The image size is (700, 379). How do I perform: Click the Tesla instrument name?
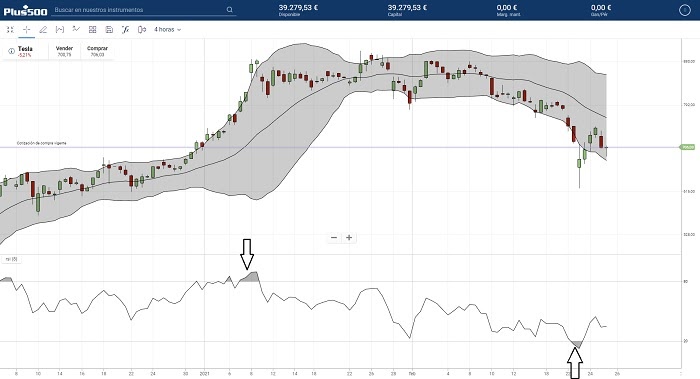pos(25,49)
